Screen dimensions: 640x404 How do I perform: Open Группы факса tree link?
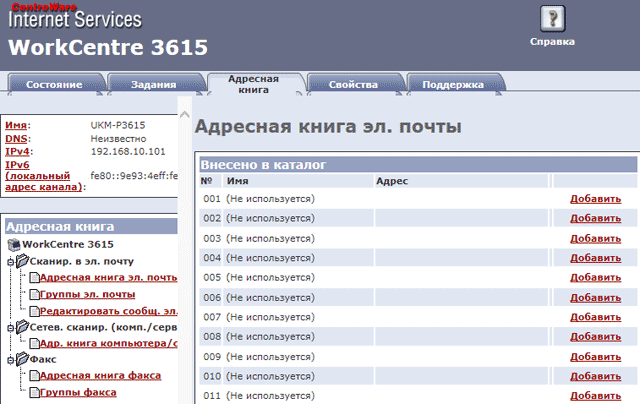[78, 393]
